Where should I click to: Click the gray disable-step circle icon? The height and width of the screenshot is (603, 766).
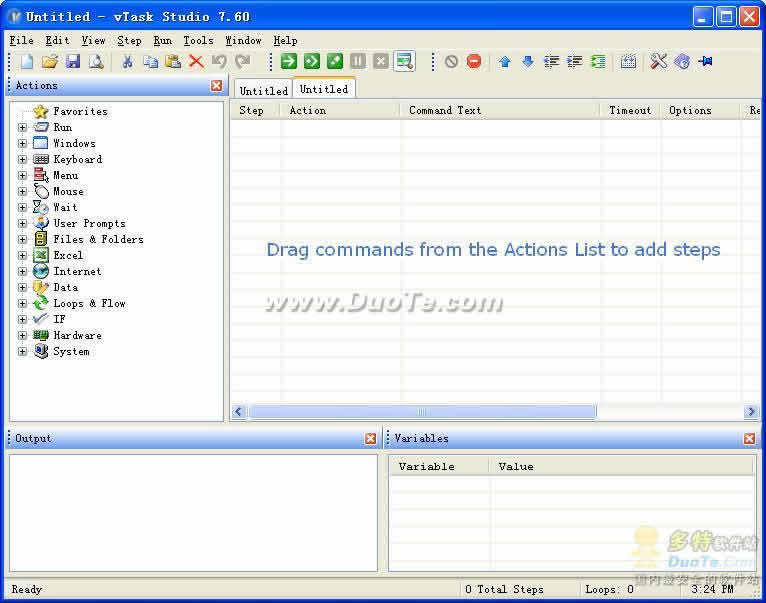click(451, 62)
